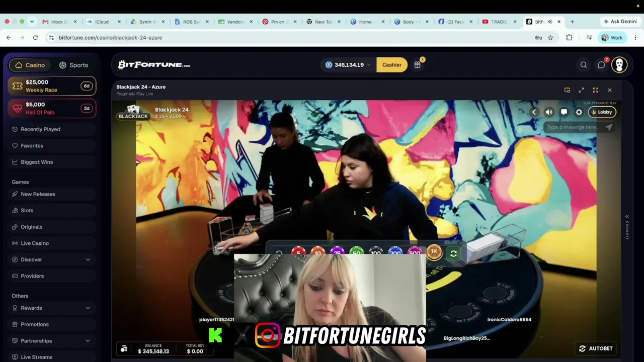644x362 pixels.
Task: Open the bet history icon beside balance
Action: [124, 348]
